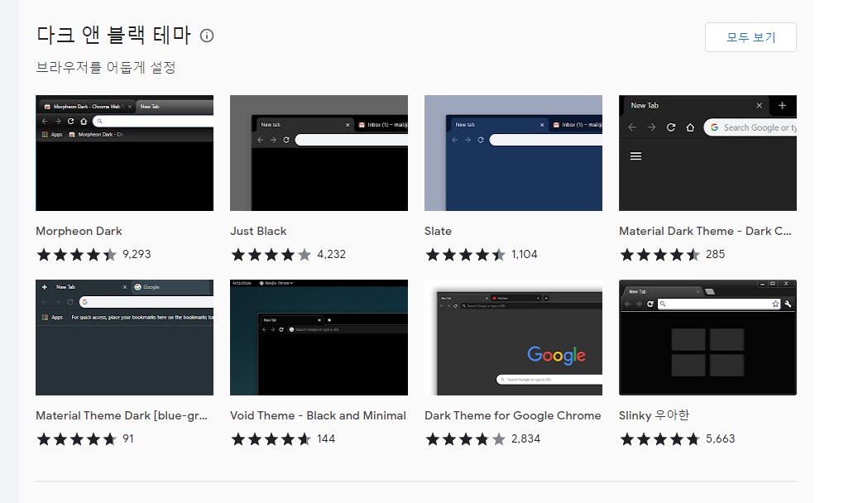Click the 모두 보기 button
The width and height of the screenshot is (868, 503).
pyautogui.click(x=751, y=37)
